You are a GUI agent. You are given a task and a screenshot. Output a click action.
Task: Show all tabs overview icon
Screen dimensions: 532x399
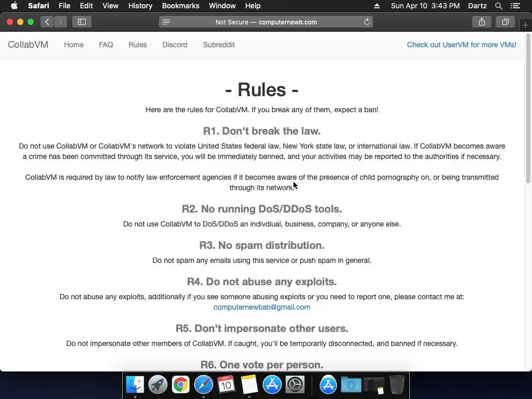[x=505, y=22]
